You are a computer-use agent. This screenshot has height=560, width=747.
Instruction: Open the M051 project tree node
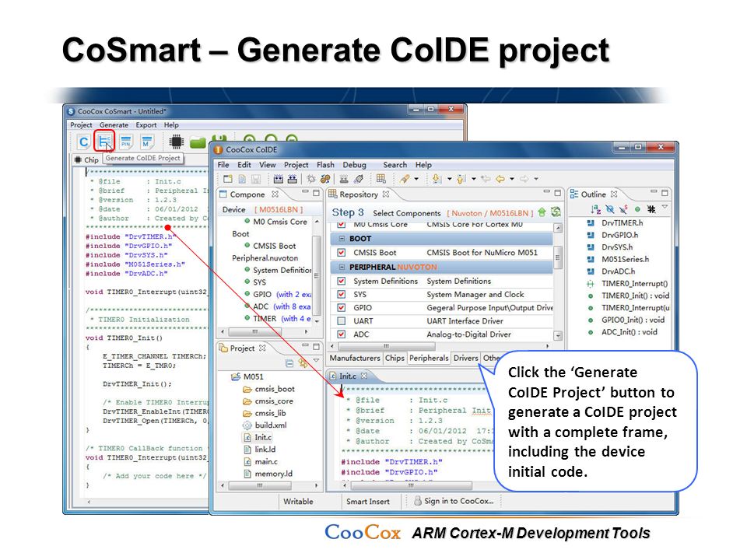tap(247, 376)
